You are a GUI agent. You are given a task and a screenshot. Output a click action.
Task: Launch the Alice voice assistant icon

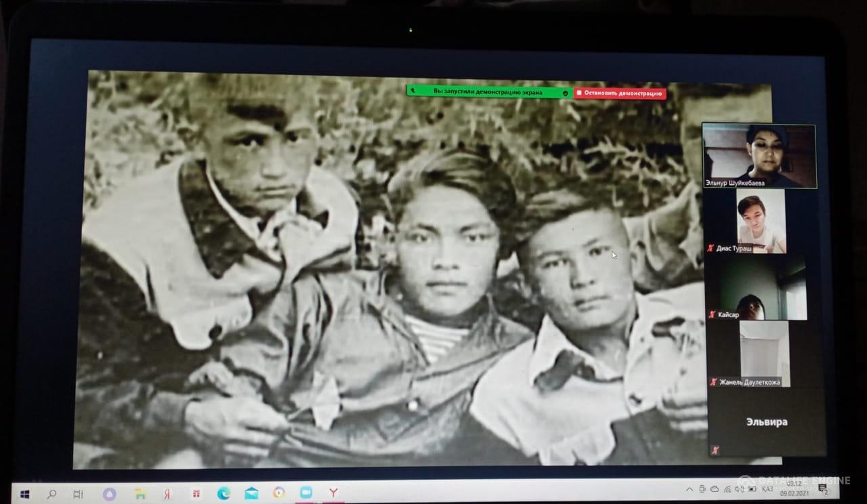[108, 494]
